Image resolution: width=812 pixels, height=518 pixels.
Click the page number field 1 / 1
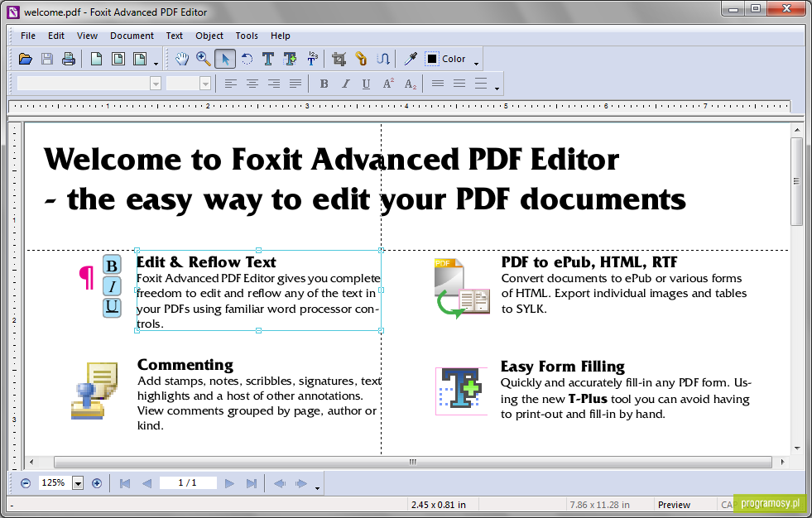pyautogui.click(x=187, y=482)
